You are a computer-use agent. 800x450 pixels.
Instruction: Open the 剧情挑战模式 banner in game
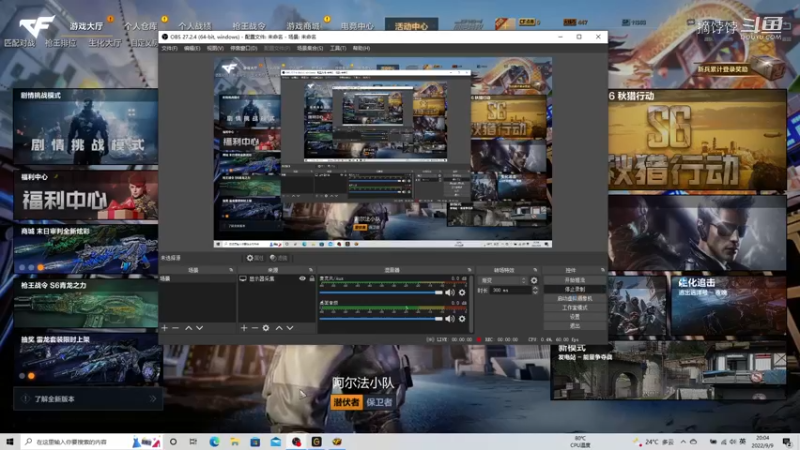pos(86,127)
